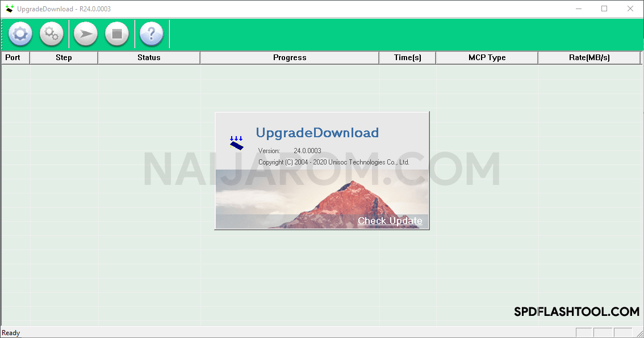This screenshot has height=338, width=644.
Task: Click the Ready status bar text
Action: [11, 333]
